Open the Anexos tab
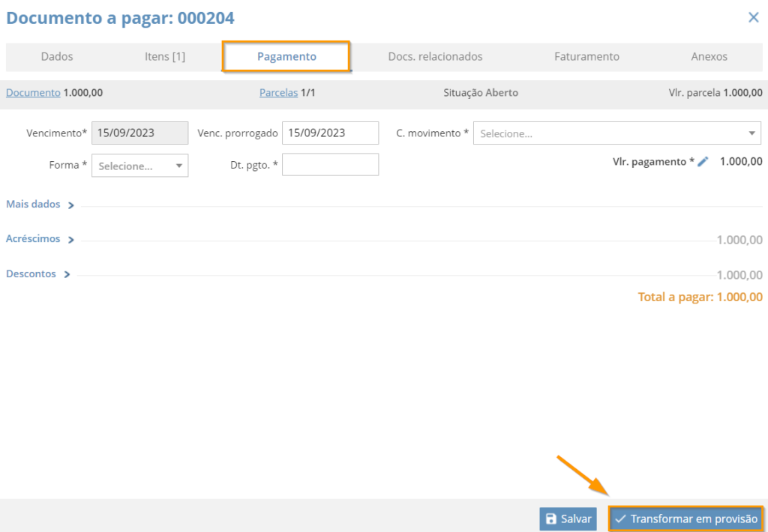 [x=709, y=56]
